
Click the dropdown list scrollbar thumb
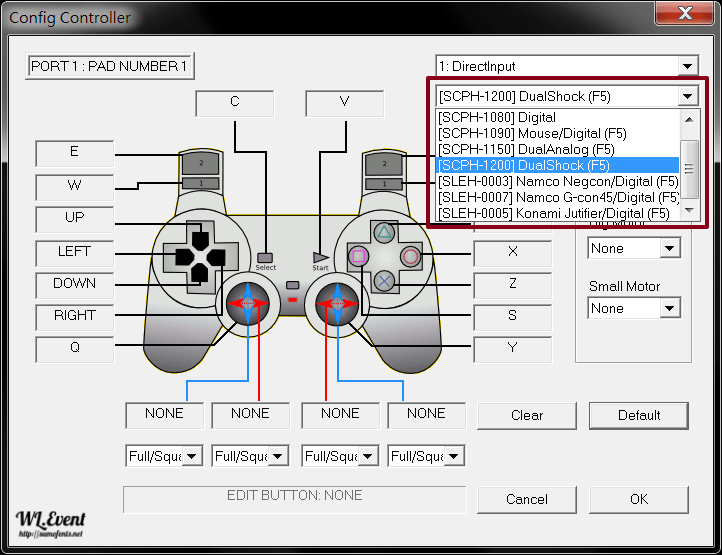click(x=689, y=169)
